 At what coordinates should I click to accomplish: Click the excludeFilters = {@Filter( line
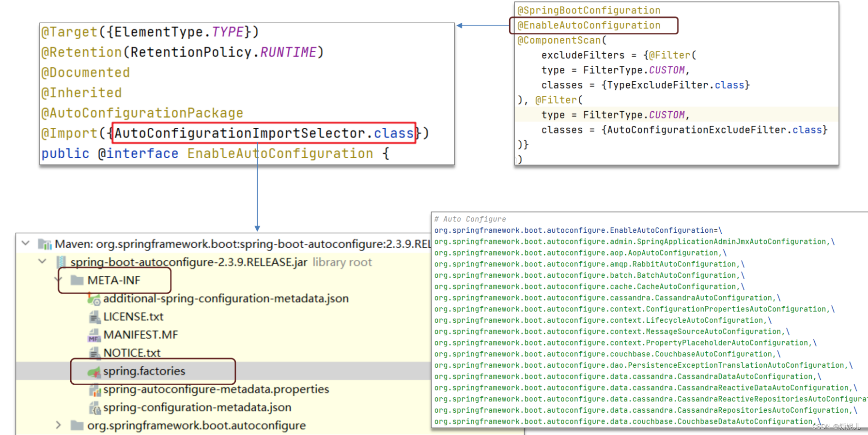click(619, 55)
